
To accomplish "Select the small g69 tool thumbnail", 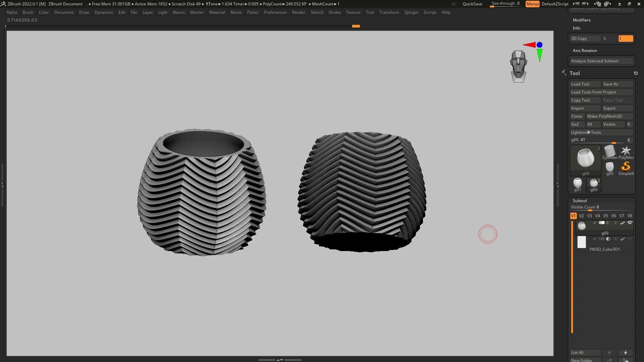I will 593,185.
